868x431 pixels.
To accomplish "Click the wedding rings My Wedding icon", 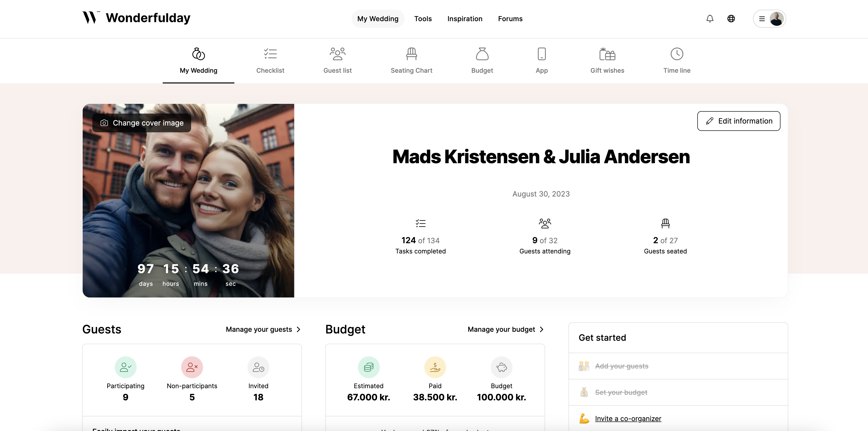I will point(198,54).
